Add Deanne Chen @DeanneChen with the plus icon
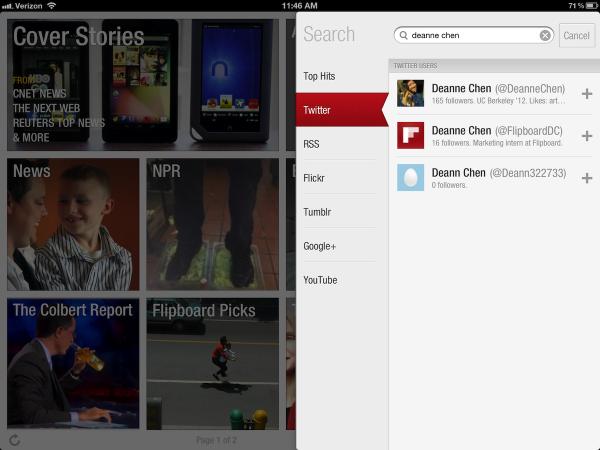 pos(587,94)
